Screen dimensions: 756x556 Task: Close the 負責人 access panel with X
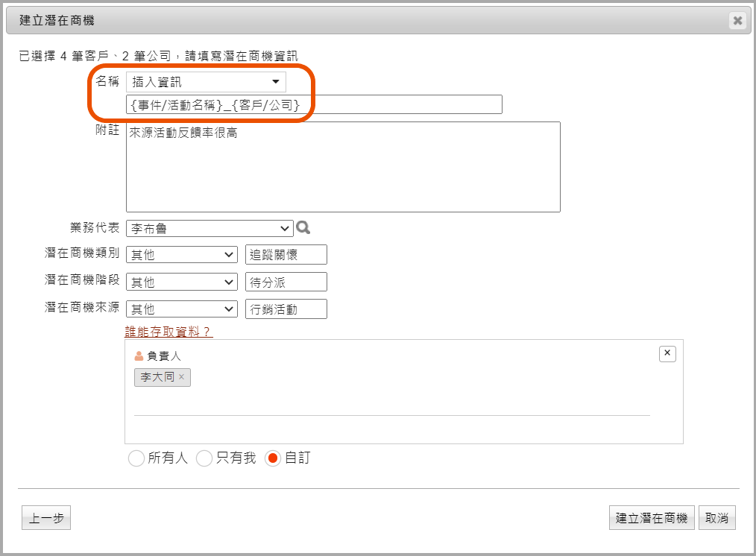pos(667,353)
